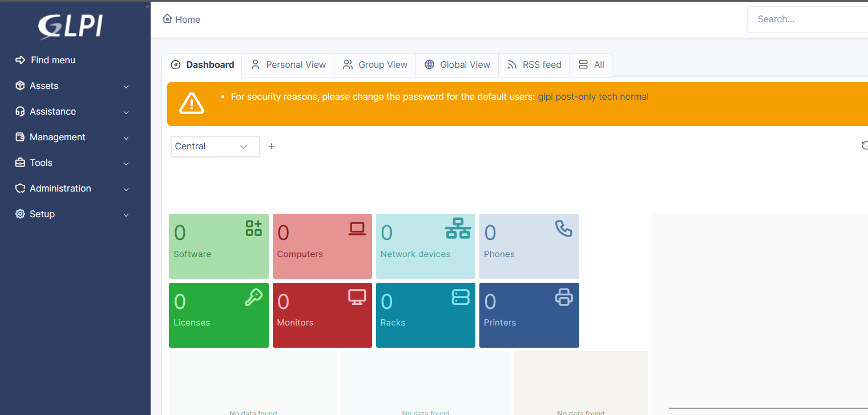868x415 pixels.
Task: Click the GLPI logo in sidebar
Action: click(x=71, y=26)
